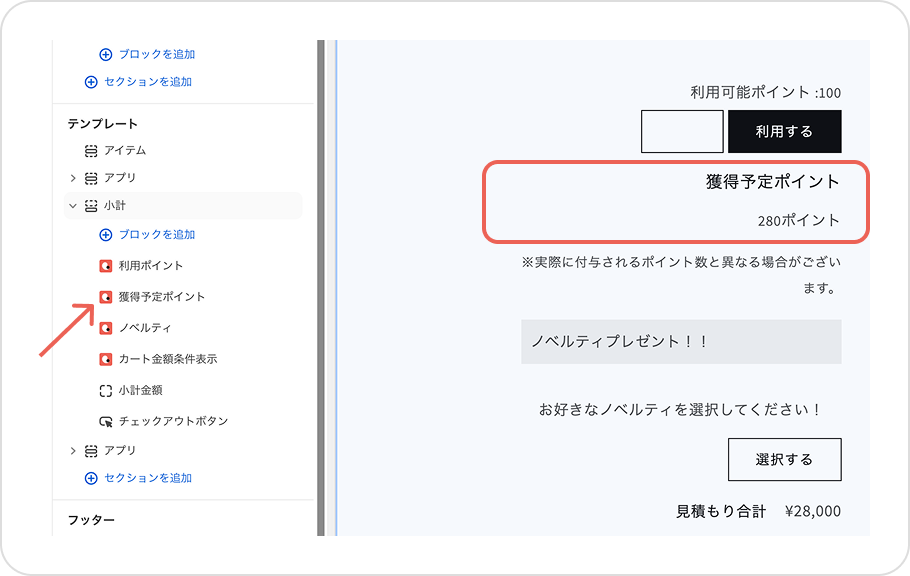Click the 280ポイント value
Image resolution: width=910 pixels, height=576 pixels.
pos(799,221)
